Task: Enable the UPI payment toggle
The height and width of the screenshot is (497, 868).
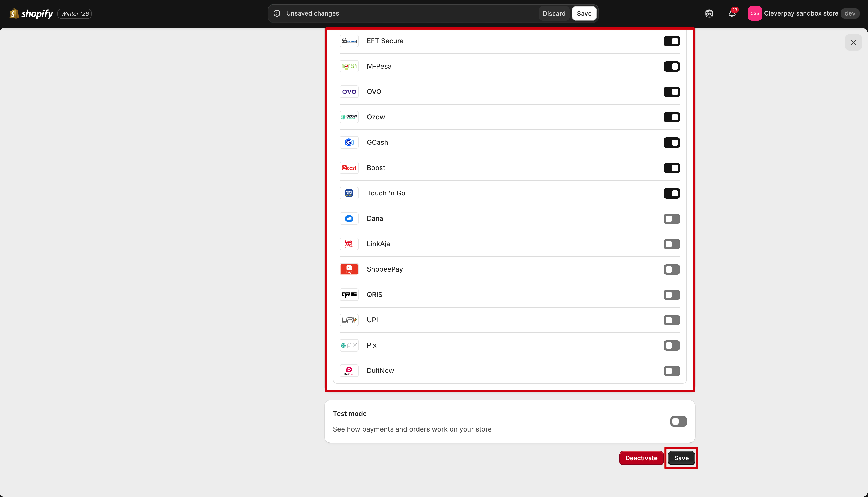Action: tap(671, 320)
